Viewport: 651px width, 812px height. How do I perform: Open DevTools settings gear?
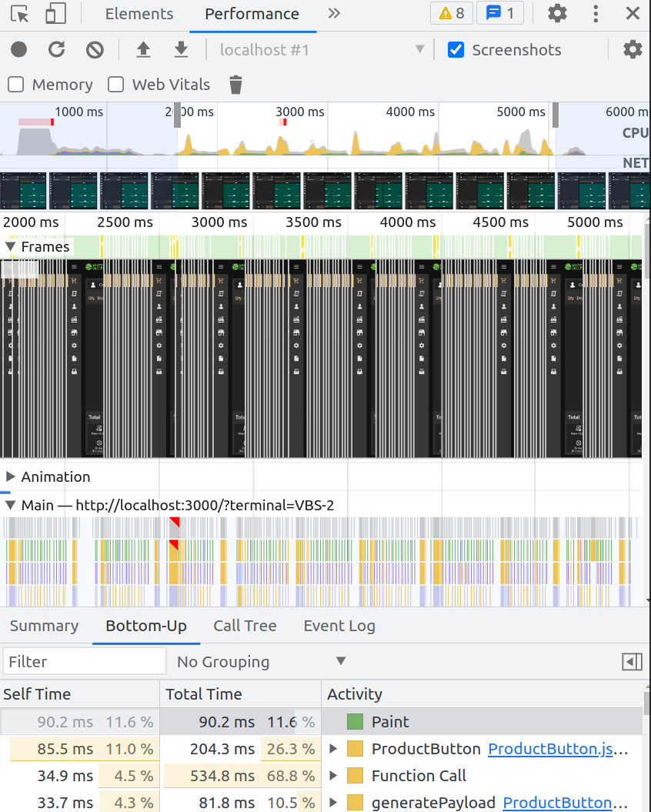pos(557,13)
